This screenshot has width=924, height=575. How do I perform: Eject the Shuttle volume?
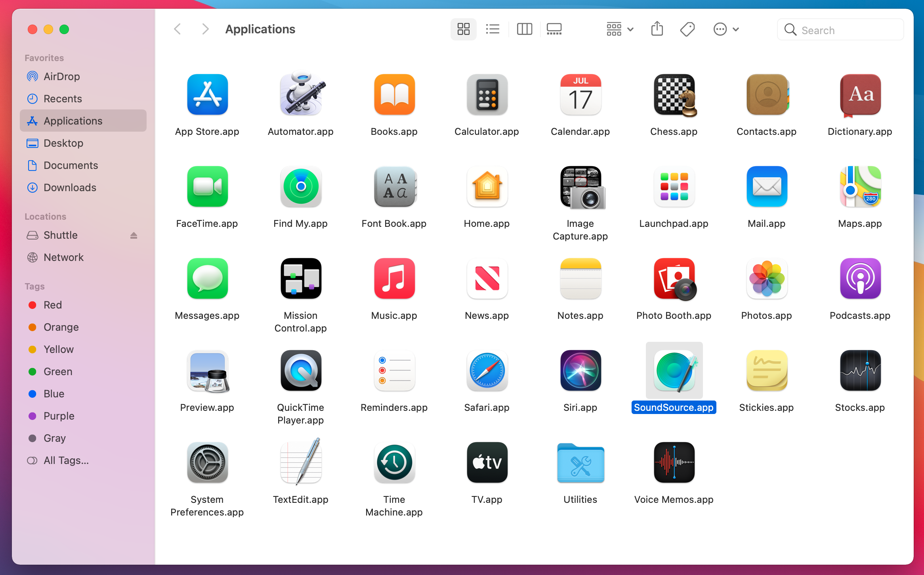click(134, 235)
